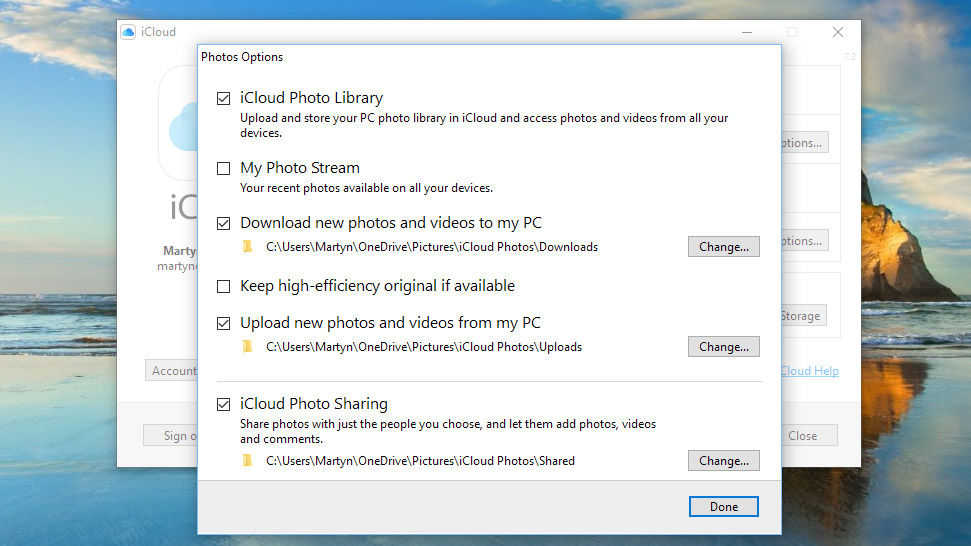Click the My Photo Stream label
The width and height of the screenshot is (971, 546).
[x=300, y=168]
